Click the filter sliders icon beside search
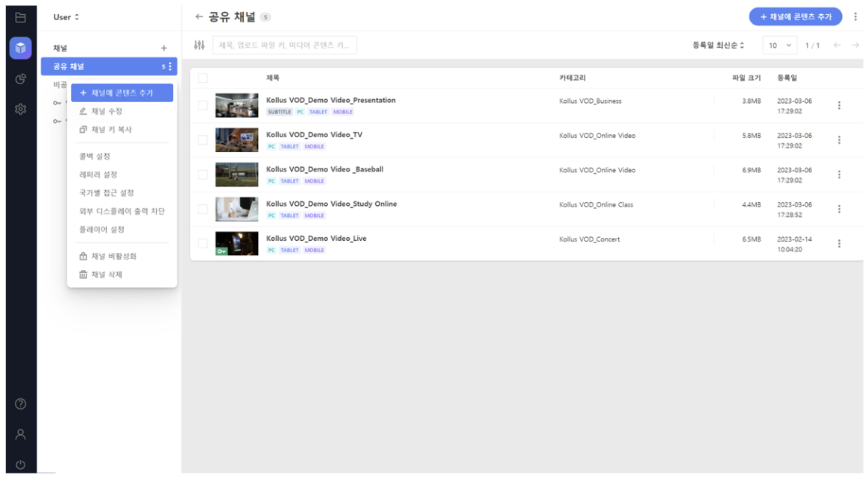The width and height of the screenshot is (868, 481). tap(199, 45)
